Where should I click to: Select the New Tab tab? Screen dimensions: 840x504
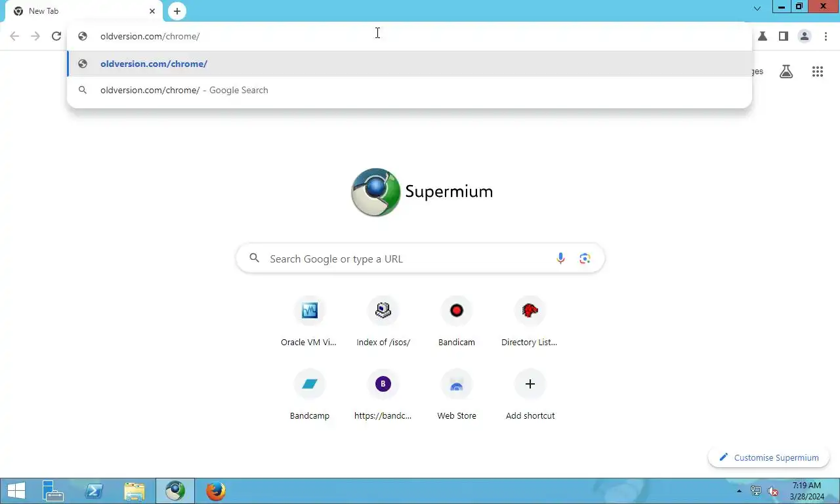point(84,11)
